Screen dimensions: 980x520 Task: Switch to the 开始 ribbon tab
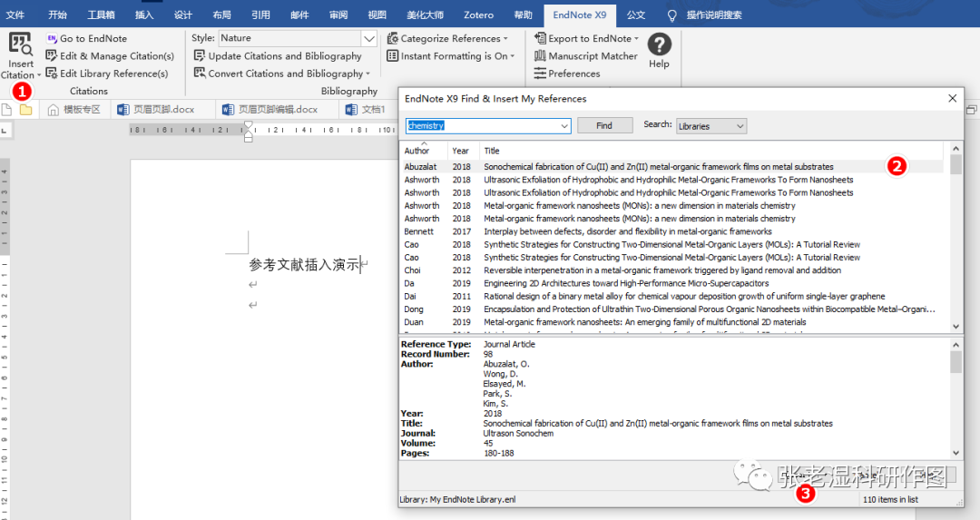(x=57, y=15)
